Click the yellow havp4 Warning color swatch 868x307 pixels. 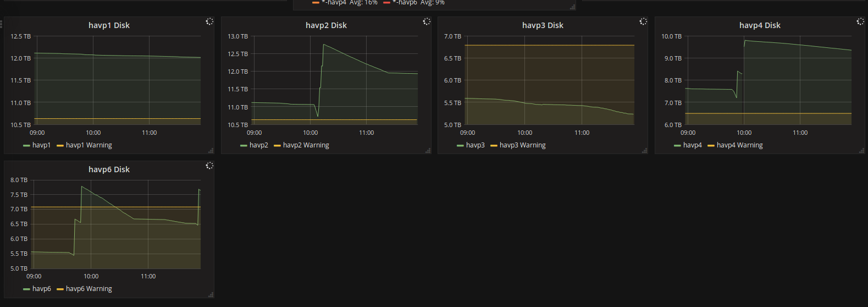click(711, 146)
